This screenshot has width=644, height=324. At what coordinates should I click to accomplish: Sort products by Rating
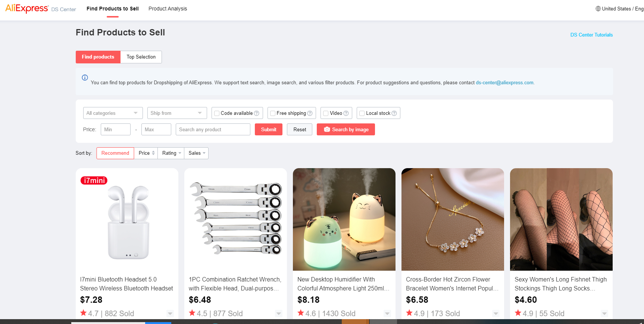coord(171,153)
